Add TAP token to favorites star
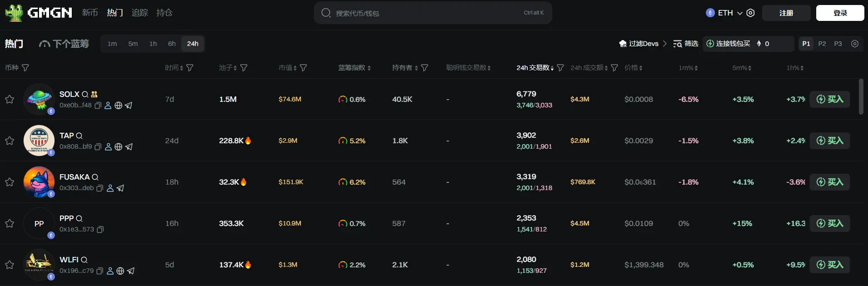Screen dimensions: 868x286 pos(10,140)
